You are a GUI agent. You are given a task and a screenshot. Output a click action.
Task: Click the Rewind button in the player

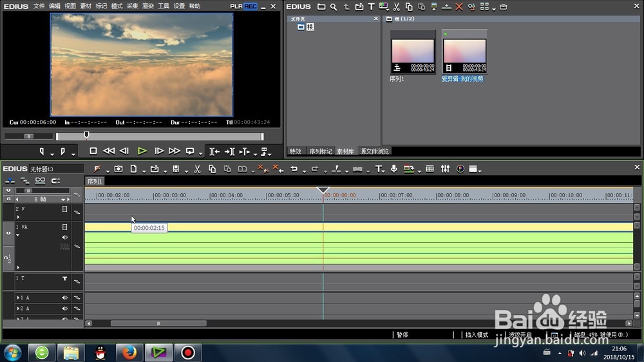click(109, 151)
